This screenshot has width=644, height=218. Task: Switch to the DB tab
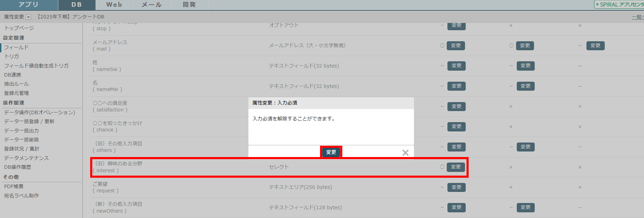click(76, 5)
